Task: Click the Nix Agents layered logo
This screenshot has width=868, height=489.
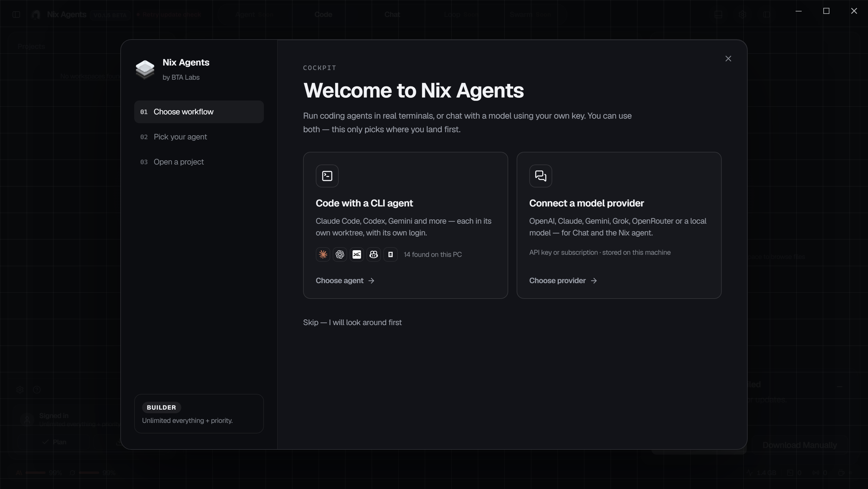Action: (x=145, y=69)
